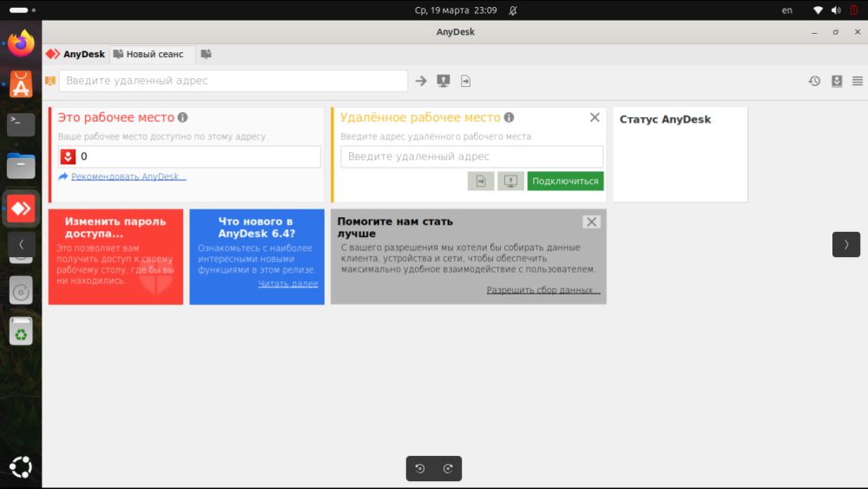Screen dimensions: 868x489
Task: Click info icon beside Это рабочее место
Action: click(x=182, y=117)
